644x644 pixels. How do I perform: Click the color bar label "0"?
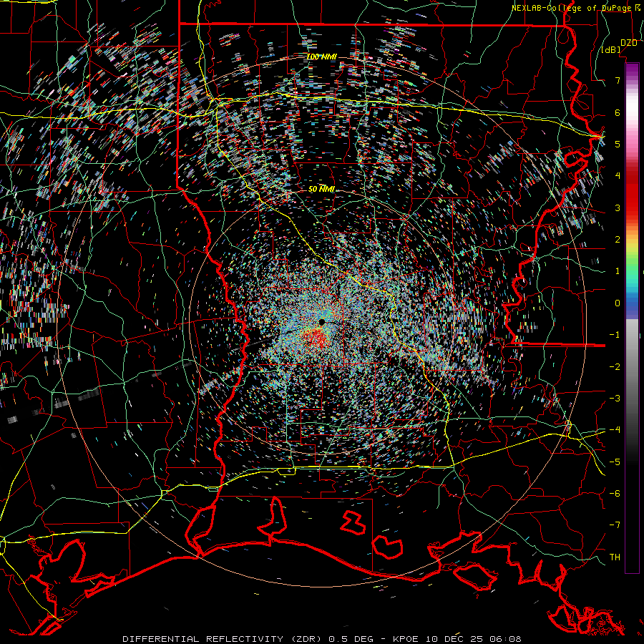[x=618, y=303]
